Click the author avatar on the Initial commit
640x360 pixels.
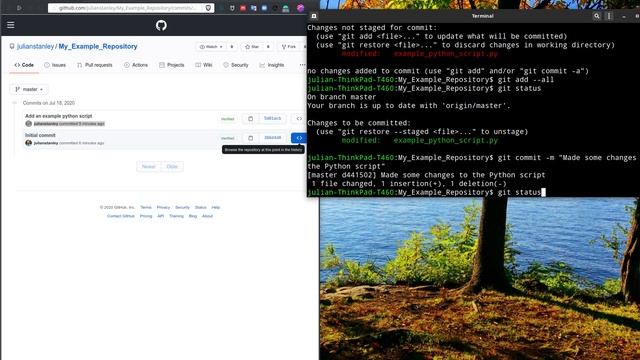(x=29, y=143)
